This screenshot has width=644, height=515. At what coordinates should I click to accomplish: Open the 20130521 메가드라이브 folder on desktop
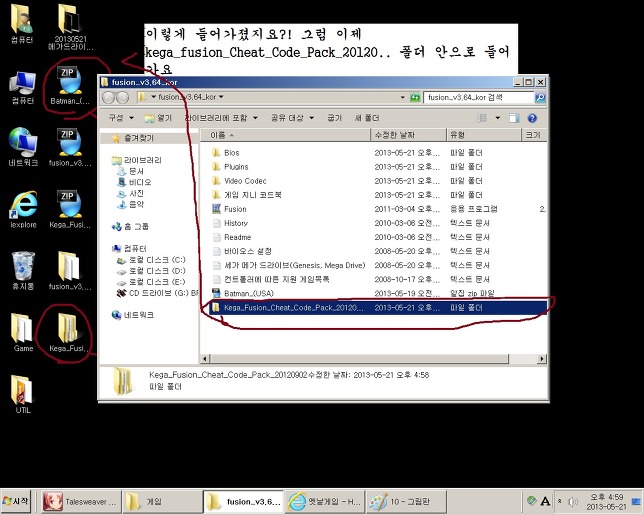70,27
